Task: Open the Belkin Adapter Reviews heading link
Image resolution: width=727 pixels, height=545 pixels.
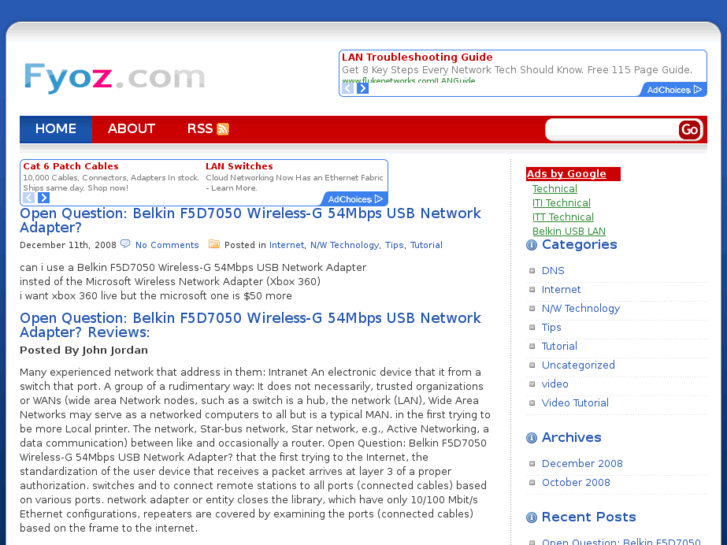Action: tap(250, 325)
